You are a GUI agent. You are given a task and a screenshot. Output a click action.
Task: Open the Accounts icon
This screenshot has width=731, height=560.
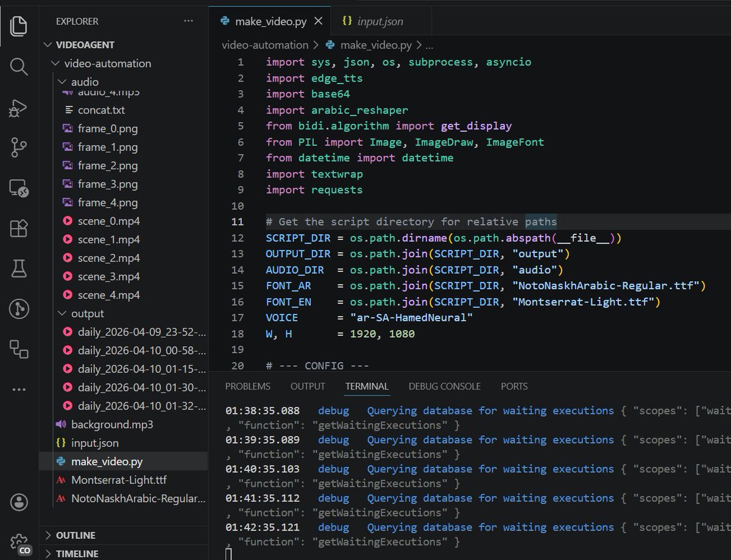coord(19,502)
